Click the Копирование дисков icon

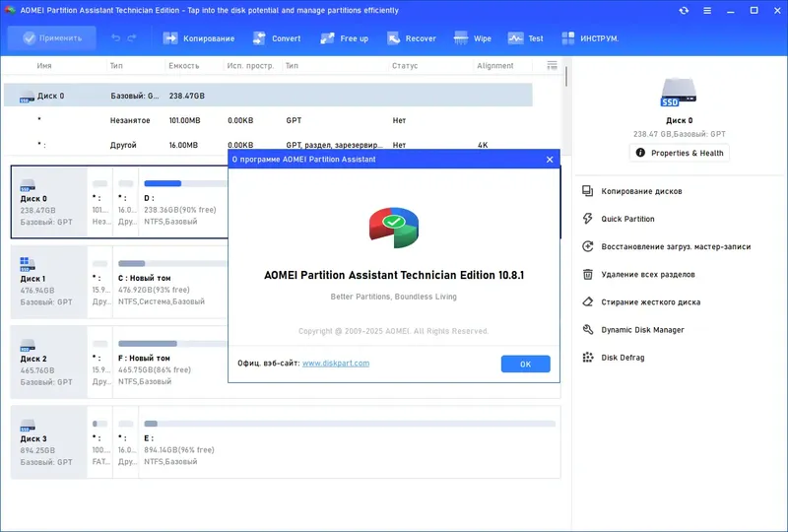pos(587,190)
